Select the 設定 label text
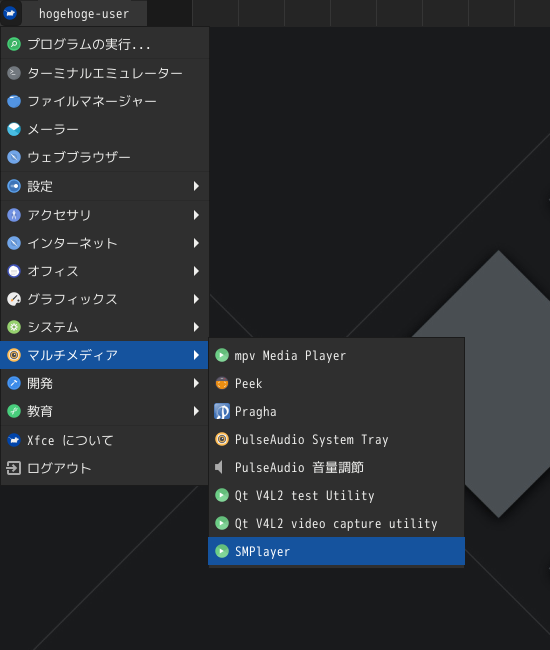The width and height of the screenshot is (550, 650). point(40,186)
